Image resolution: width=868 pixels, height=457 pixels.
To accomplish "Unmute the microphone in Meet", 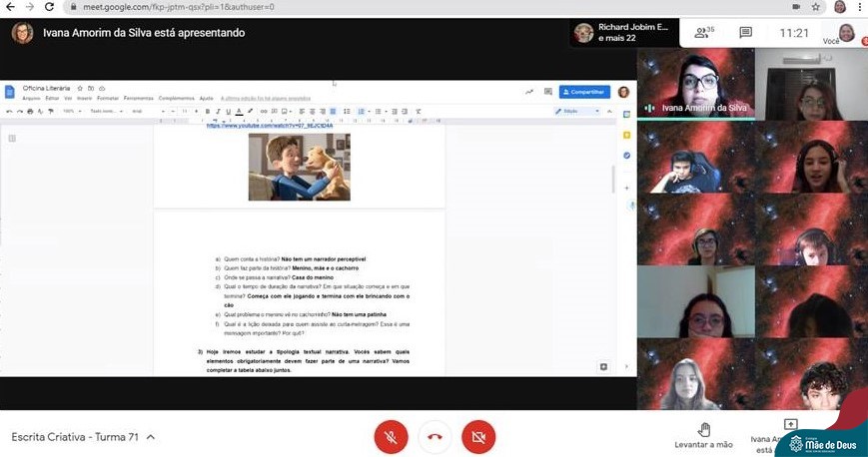I will [x=391, y=437].
